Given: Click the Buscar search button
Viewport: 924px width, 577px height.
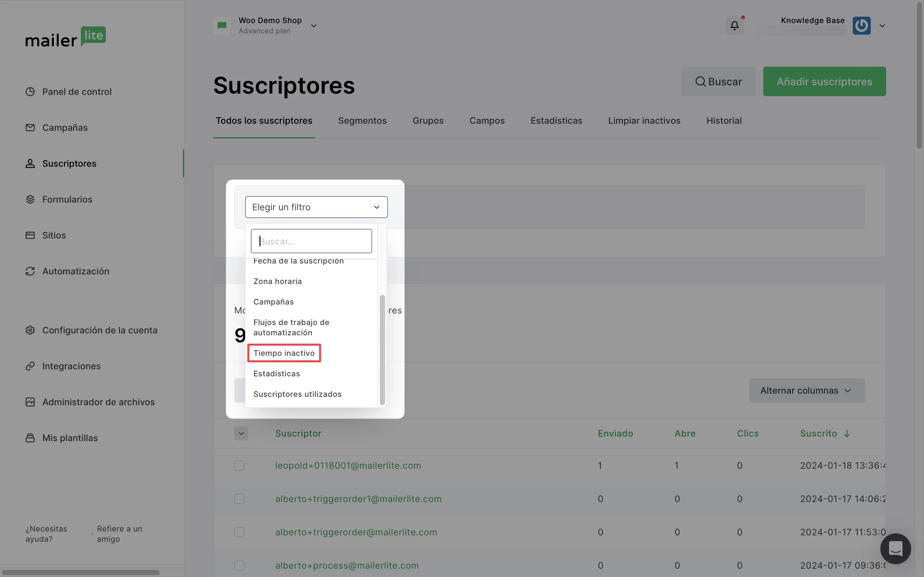Looking at the screenshot, I should 718,81.
